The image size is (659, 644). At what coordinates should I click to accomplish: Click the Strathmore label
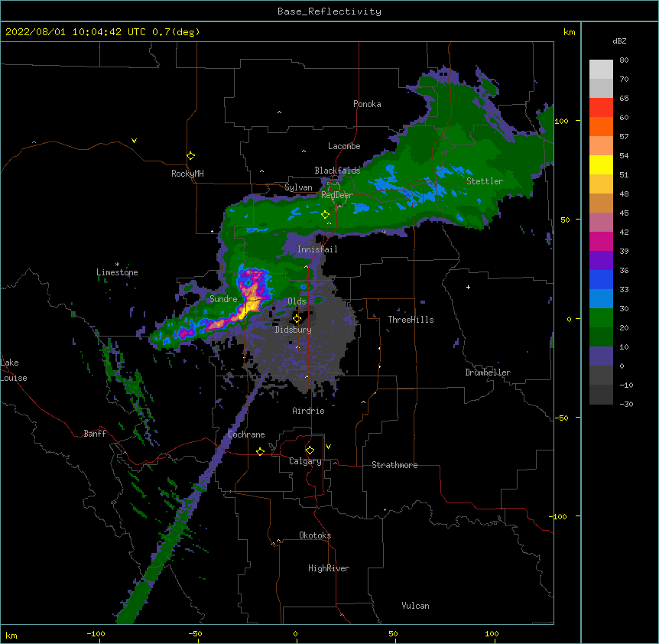(394, 465)
